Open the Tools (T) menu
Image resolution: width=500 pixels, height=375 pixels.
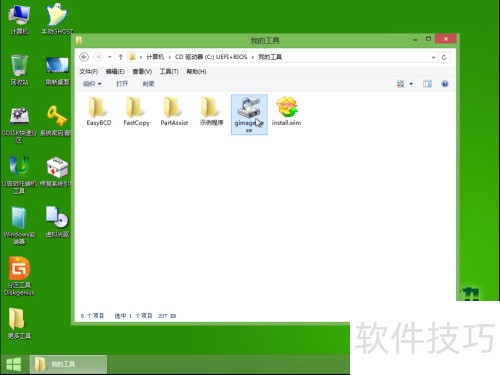coord(169,71)
